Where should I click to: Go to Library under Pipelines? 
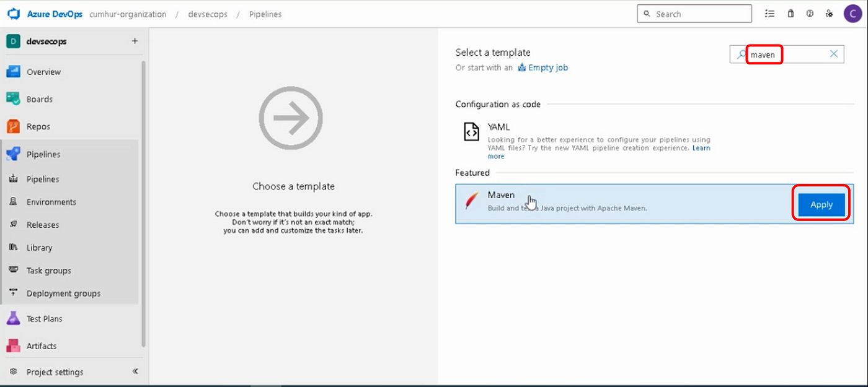click(39, 248)
